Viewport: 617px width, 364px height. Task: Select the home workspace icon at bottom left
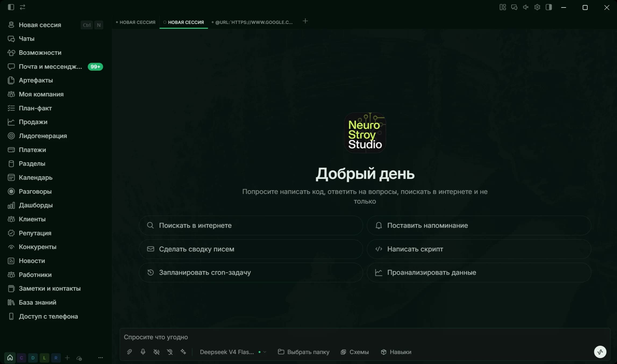[10, 358]
